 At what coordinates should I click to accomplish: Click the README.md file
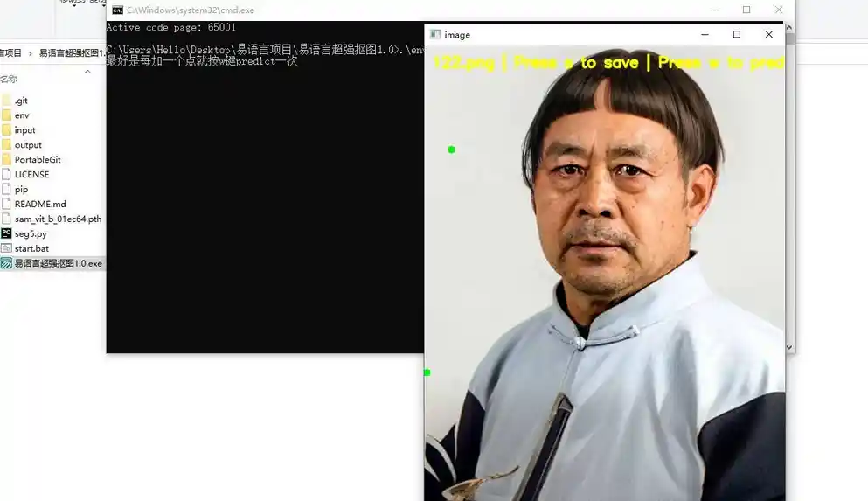[39, 205]
